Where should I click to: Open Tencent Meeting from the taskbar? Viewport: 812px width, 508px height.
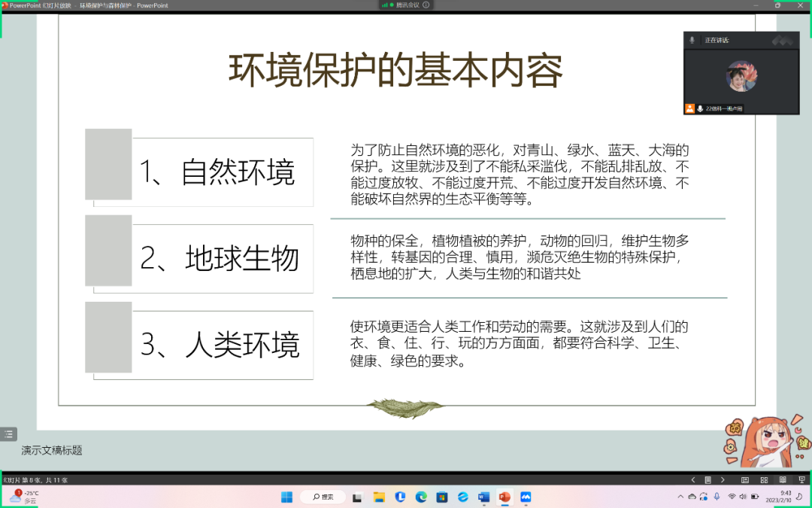click(526, 497)
